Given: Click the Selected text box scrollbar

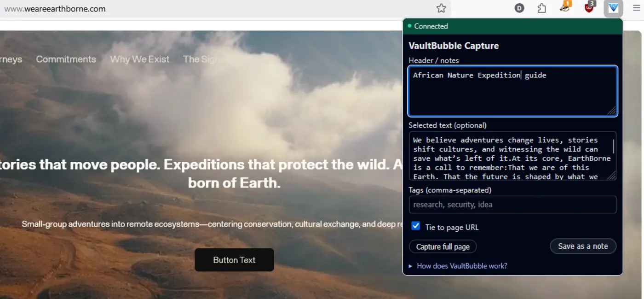Looking at the screenshot, I should tap(613, 147).
